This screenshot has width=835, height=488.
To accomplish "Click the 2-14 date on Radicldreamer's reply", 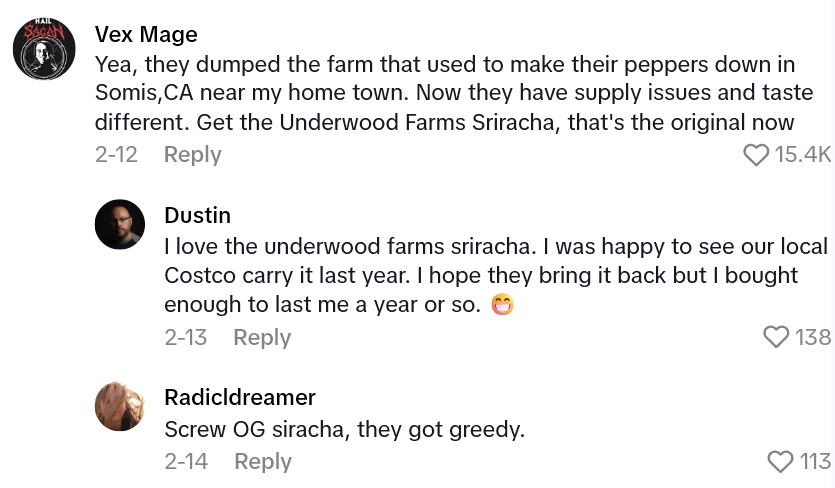I will [185, 461].
